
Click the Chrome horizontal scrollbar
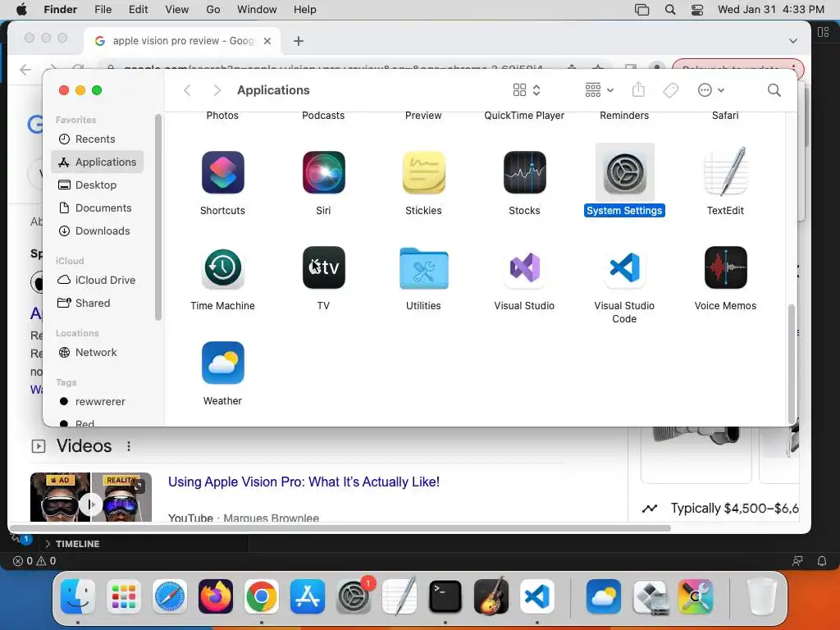[341, 528]
